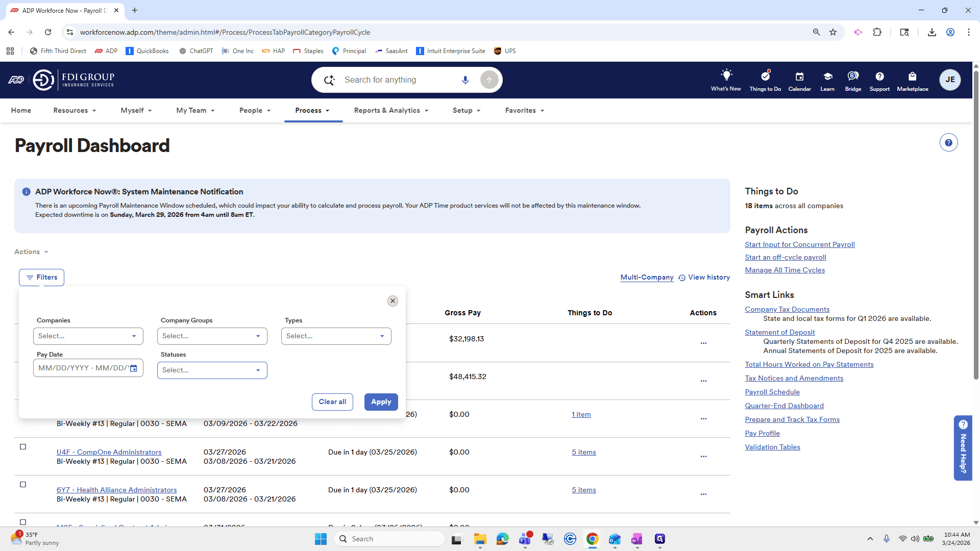Go to the Home tab
The image size is (980, 551).
pos(21,111)
